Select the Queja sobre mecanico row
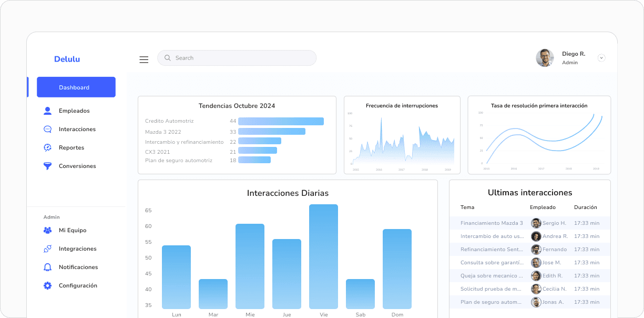 (530, 276)
